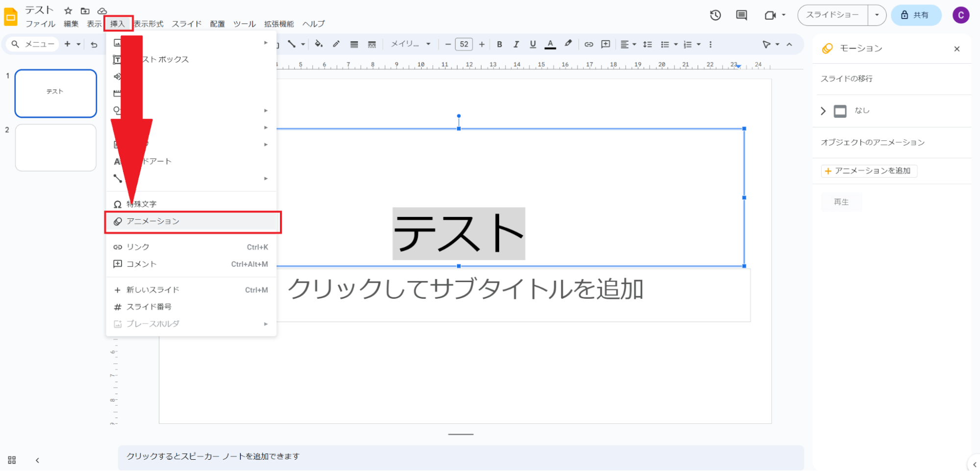Image resolution: width=980 pixels, height=471 pixels.
Task: Click the Add Animation button
Action: coord(868,171)
